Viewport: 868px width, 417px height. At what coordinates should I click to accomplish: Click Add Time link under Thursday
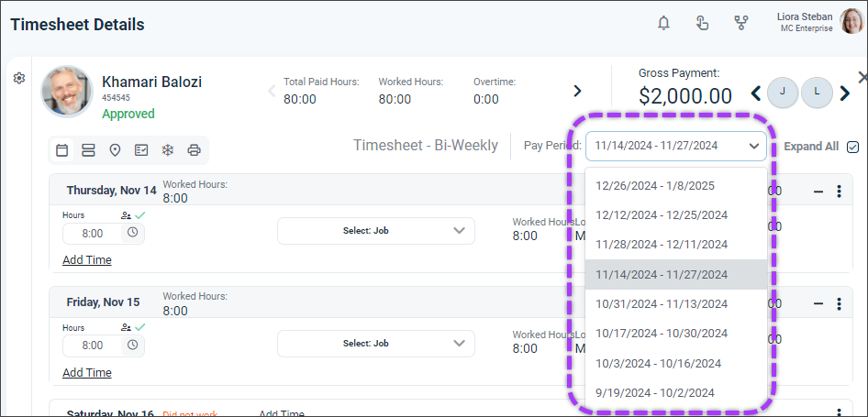87,260
